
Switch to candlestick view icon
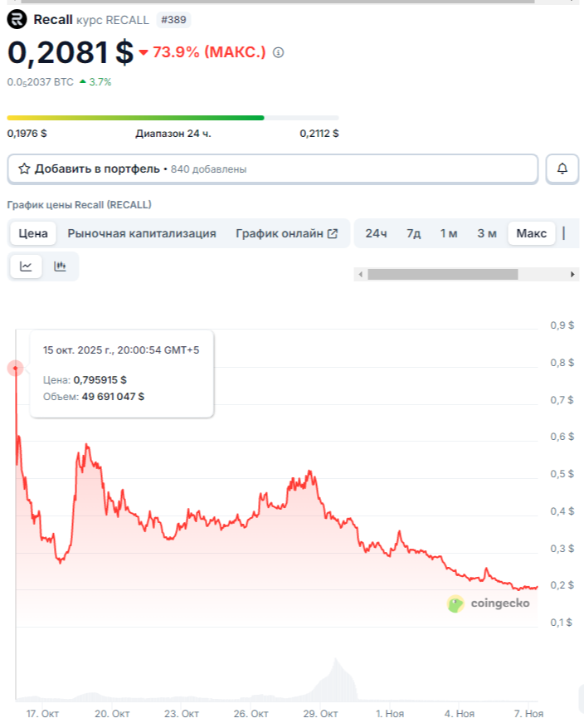tap(60, 266)
